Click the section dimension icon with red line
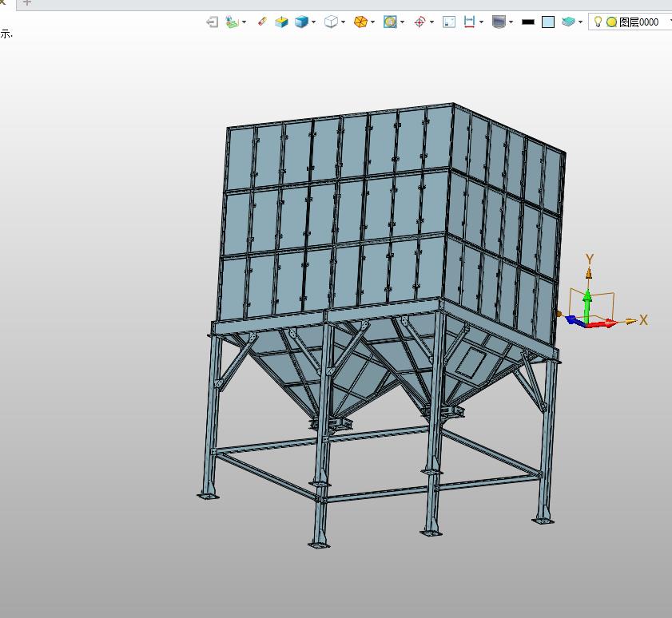Screen dimensions: 672x618 click(x=470, y=22)
